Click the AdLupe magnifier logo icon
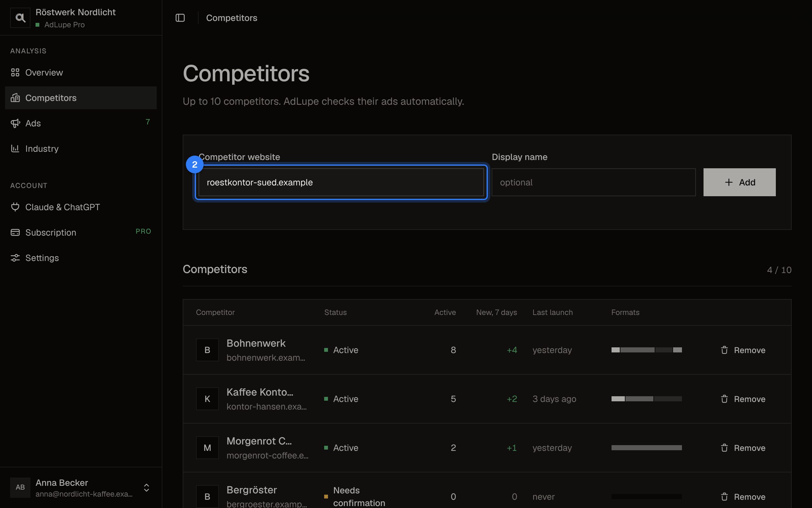 20,18
